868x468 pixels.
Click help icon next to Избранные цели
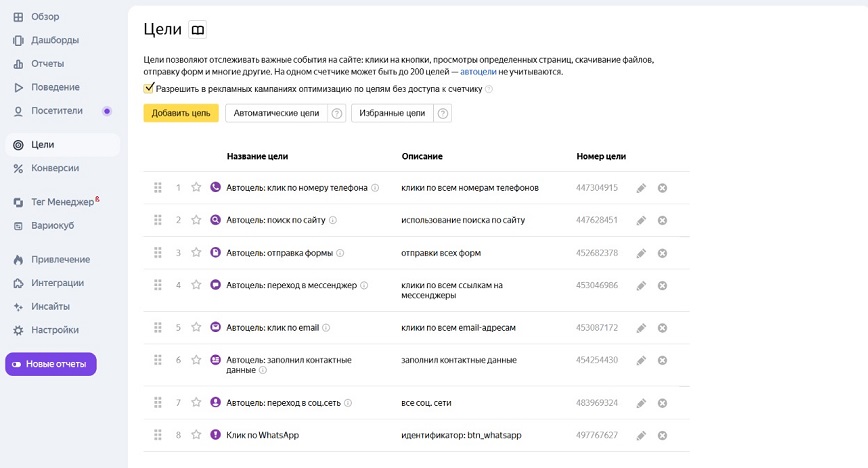443,114
